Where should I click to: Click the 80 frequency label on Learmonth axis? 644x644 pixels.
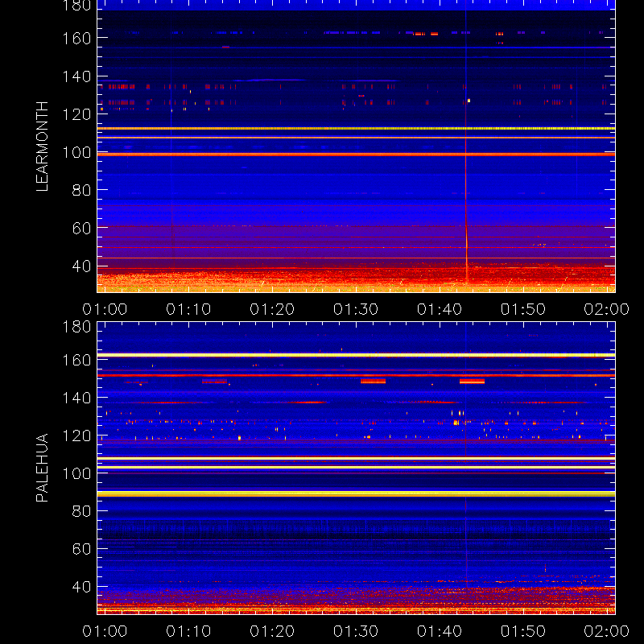pyautogui.click(x=82, y=190)
